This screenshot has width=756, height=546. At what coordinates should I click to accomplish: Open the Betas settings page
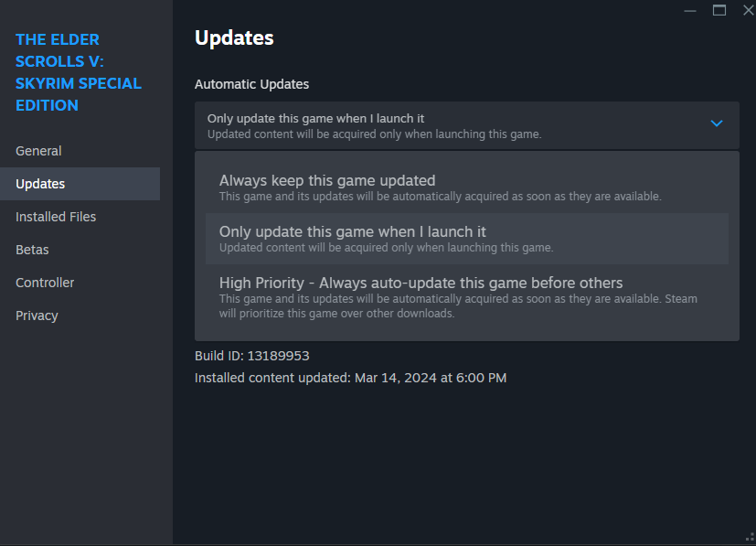32,250
